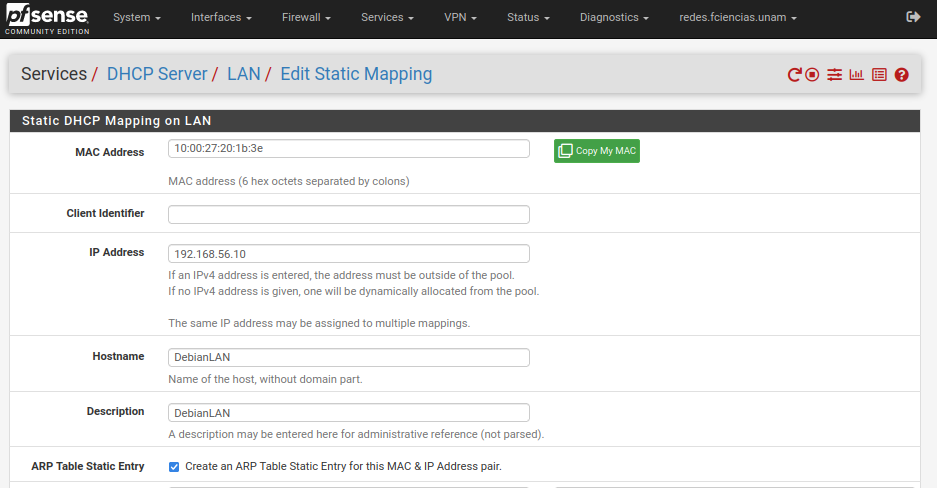Click the red help question mark icon
Screen dimensions: 937x488
(901, 75)
